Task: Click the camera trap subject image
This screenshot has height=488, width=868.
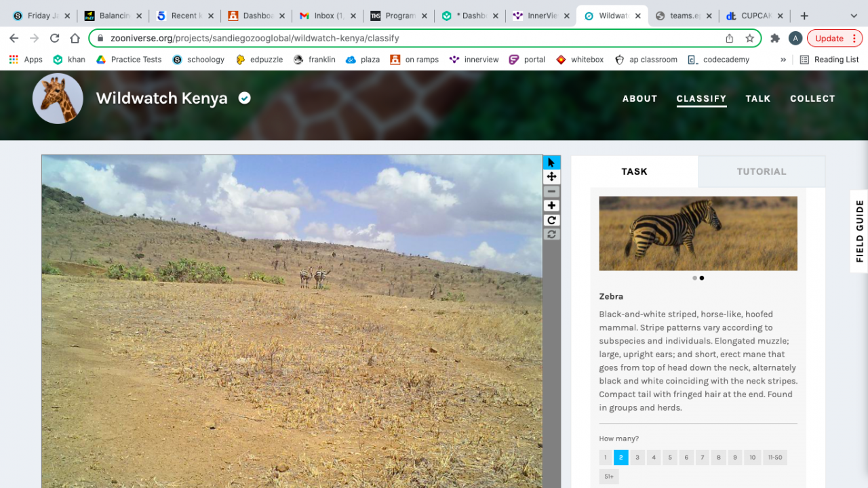Action: [292, 321]
